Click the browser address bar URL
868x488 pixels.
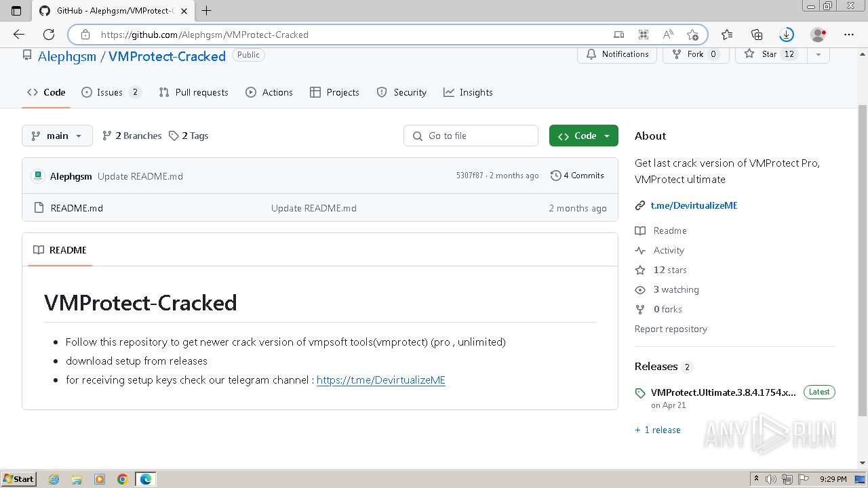tap(205, 35)
